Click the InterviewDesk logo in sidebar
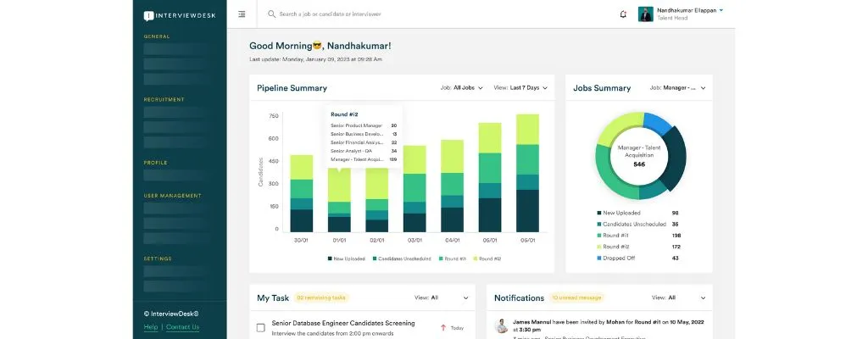Image resolution: width=868 pixels, height=339 pixels. point(180,15)
